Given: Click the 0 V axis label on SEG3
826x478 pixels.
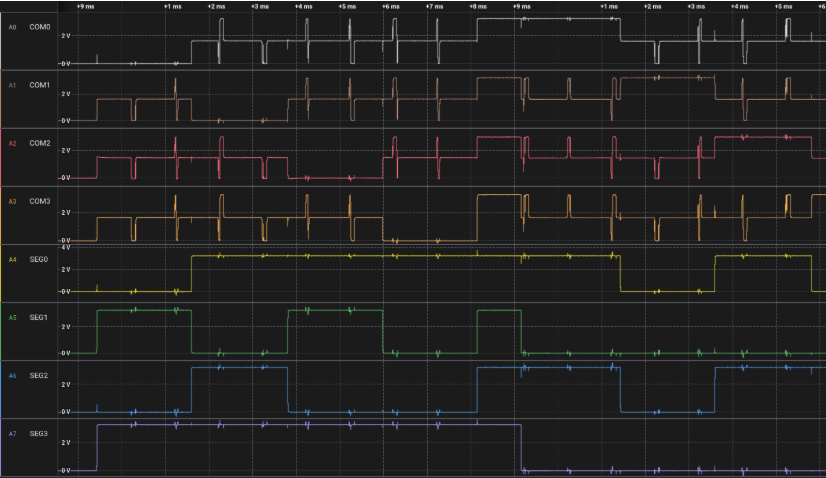Looking at the screenshot, I should (x=66, y=470).
